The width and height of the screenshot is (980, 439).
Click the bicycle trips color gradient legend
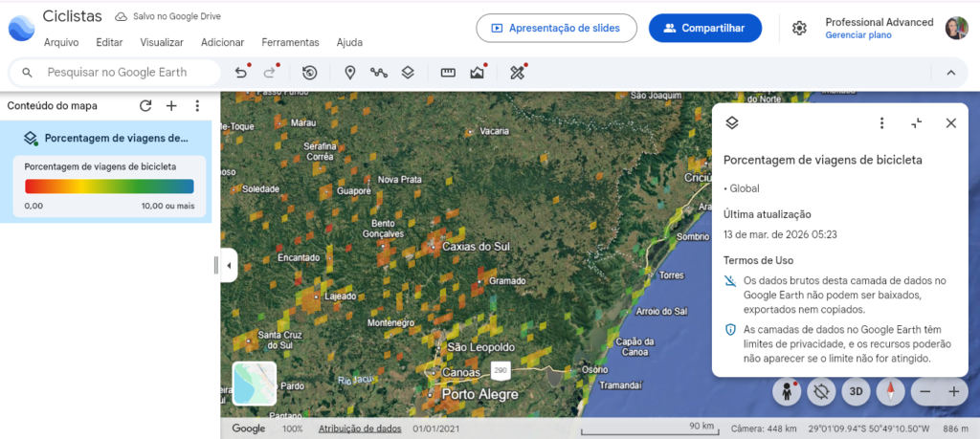109,187
